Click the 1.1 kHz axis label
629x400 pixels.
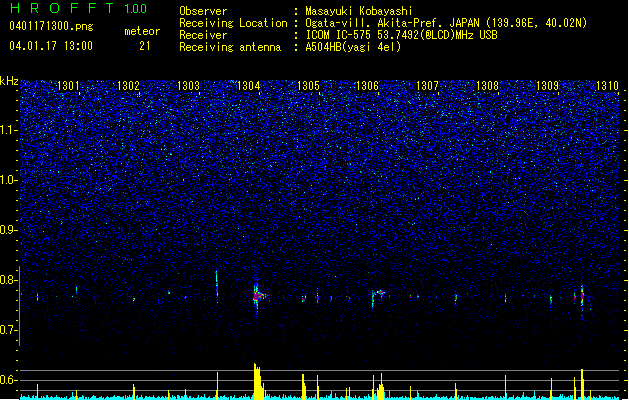click(x=9, y=130)
